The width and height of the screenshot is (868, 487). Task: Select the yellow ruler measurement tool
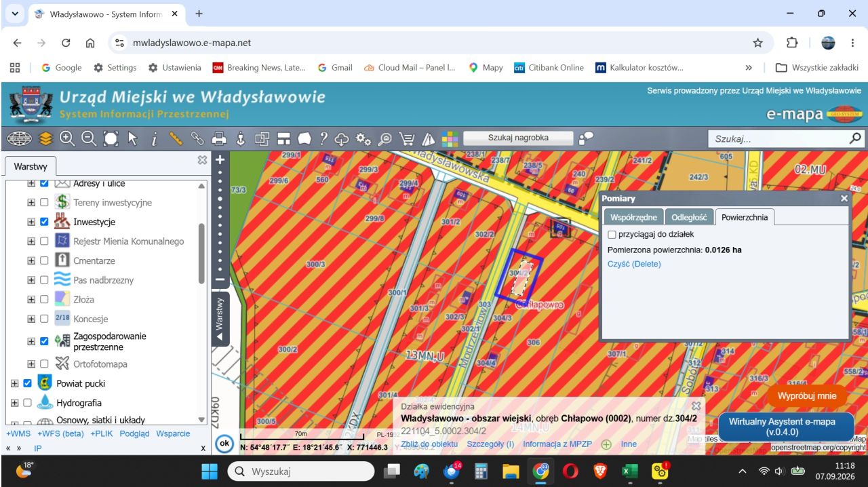(x=176, y=138)
